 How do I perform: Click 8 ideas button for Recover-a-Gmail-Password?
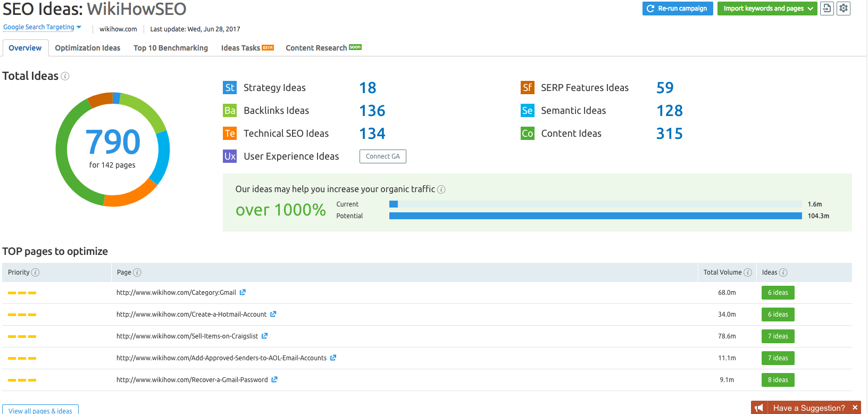click(778, 380)
